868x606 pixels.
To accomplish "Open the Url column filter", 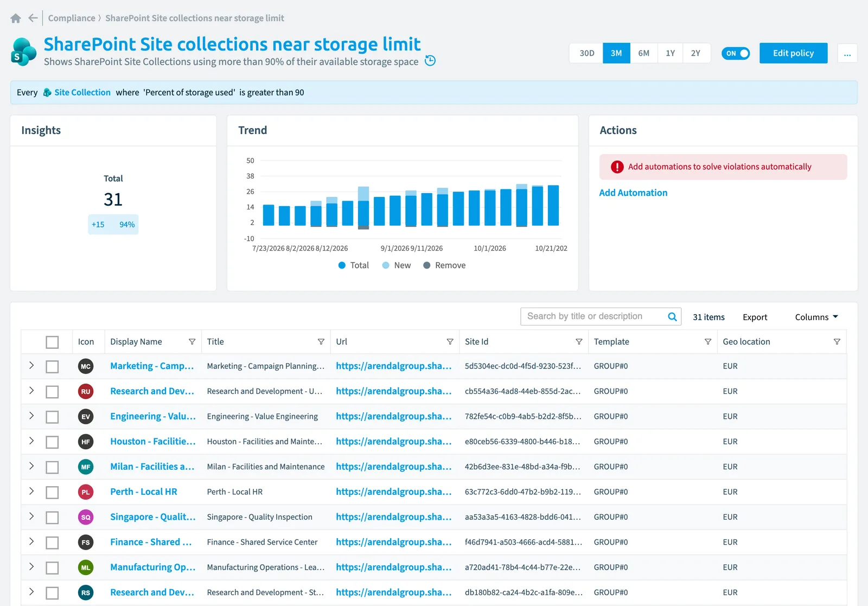I will click(450, 342).
